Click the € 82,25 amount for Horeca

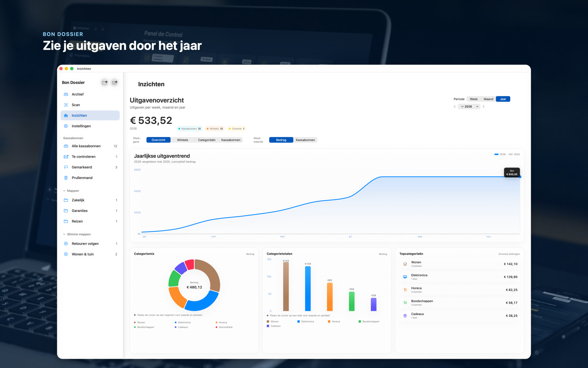coord(512,290)
